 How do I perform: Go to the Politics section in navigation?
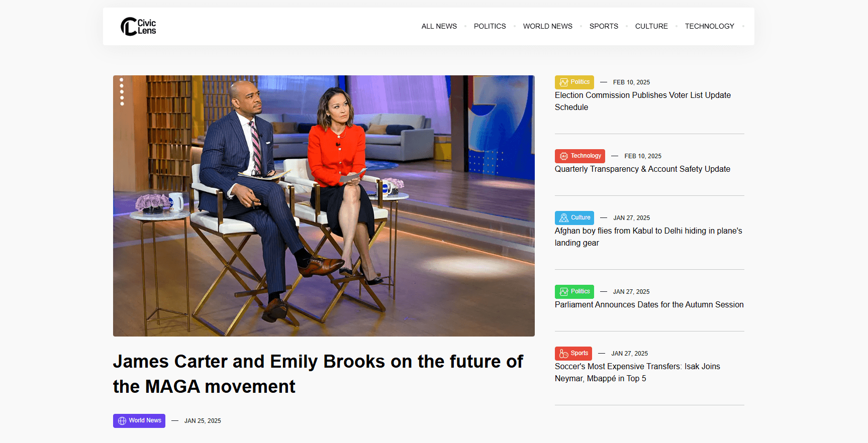(x=490, y=26)
